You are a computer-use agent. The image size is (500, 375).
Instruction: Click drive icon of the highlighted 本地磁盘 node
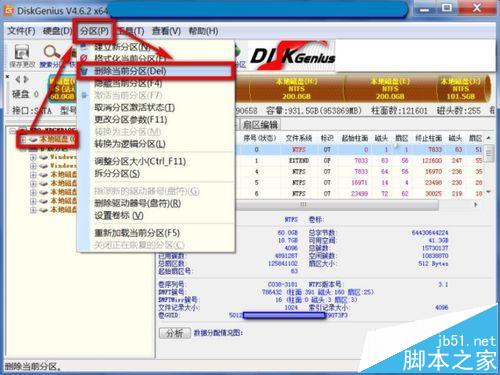coord(33,139)
